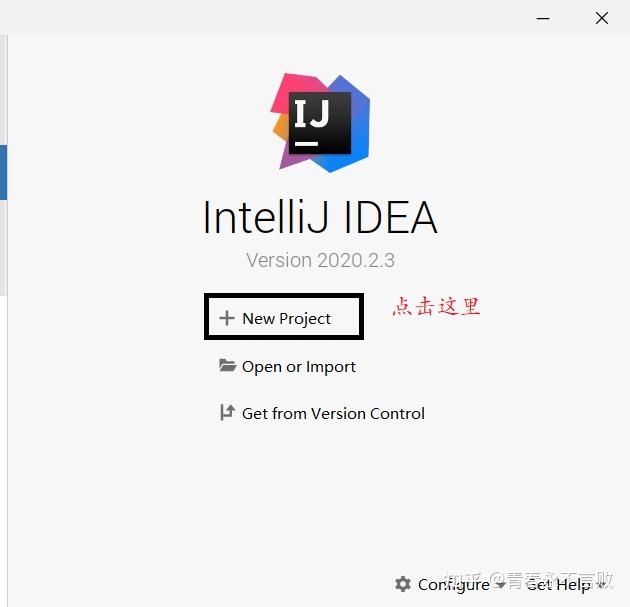The height and width of the screenshot is (607, 630).
Task: Click the Configure gear icon
Action: tap(403, 584)
